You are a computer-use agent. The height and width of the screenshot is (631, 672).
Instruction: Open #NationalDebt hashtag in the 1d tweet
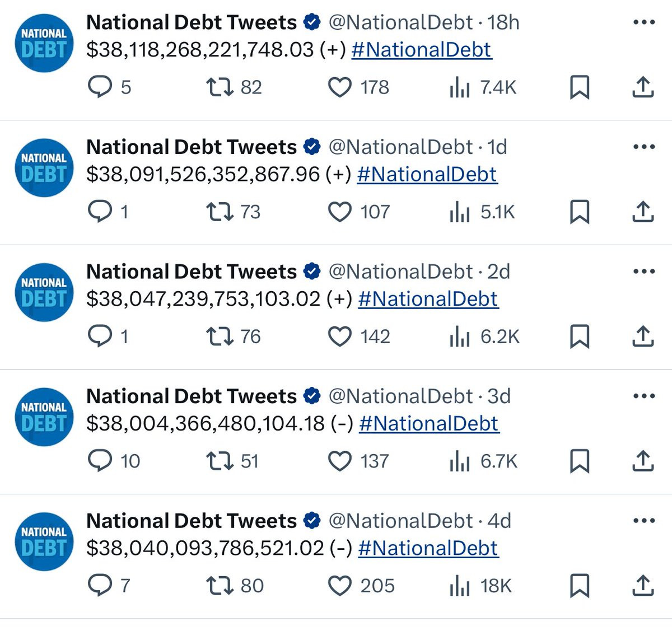(427, 174)
